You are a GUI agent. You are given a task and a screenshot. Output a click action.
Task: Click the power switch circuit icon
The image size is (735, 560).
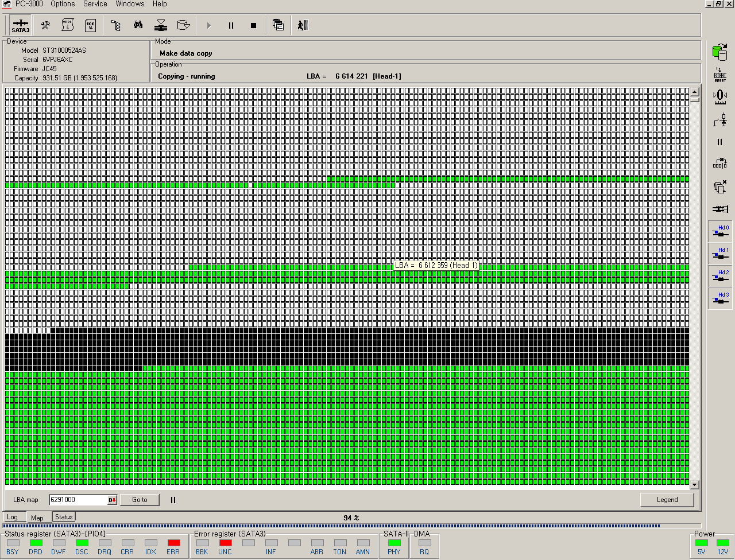click(x=720, y=120)
